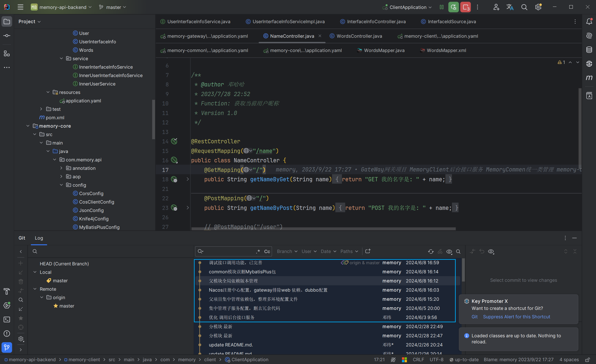The width and height of the screenshot is (596, 364).
Task: Toggle Git log view options eye icon
Action: coord(449,252)
